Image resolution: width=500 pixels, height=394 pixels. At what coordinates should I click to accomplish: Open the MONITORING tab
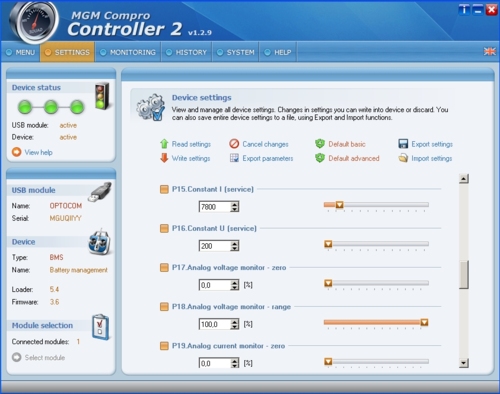(128, 52)
